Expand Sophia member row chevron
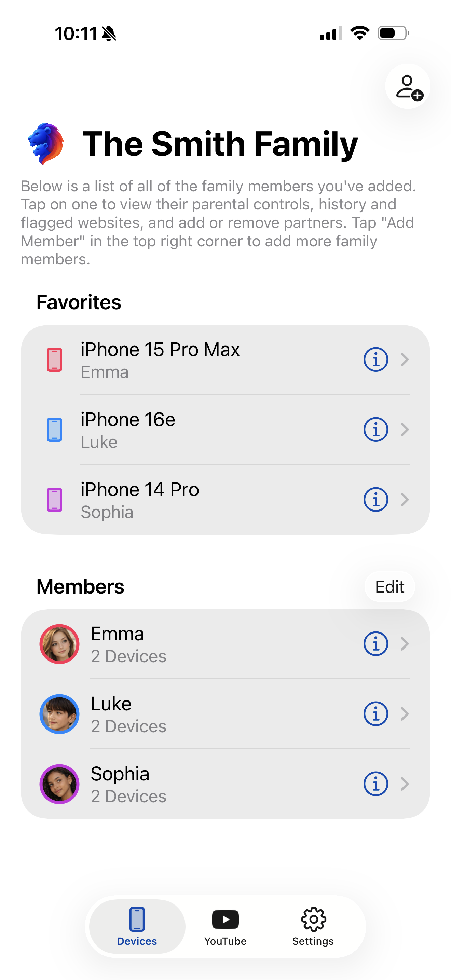 pyautogui.click(x=405, y=784)
